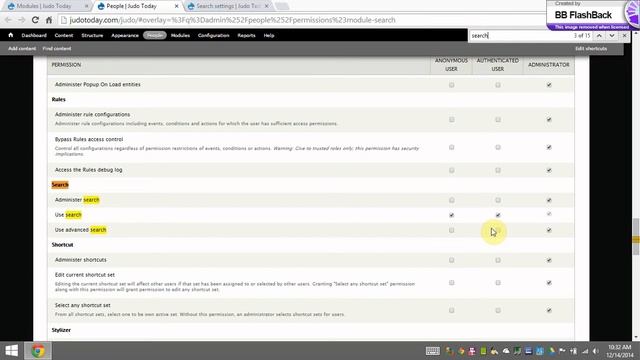The width and height of the screenshot is (640, 360).
Task: Enable Administer rule configurations for authenticated user
Action: 498,120
